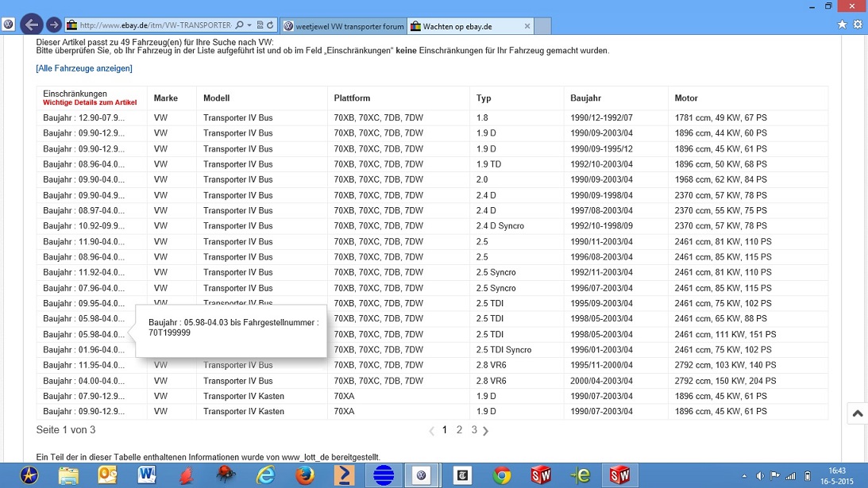Open the highlighted SolidWorks icon beside eDrawings
This screenshot has height=488, width=868.
pos(620,475)
